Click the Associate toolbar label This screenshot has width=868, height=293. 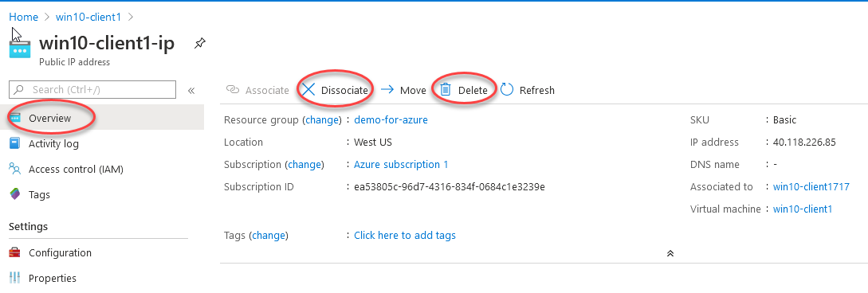tap(267, 90)
